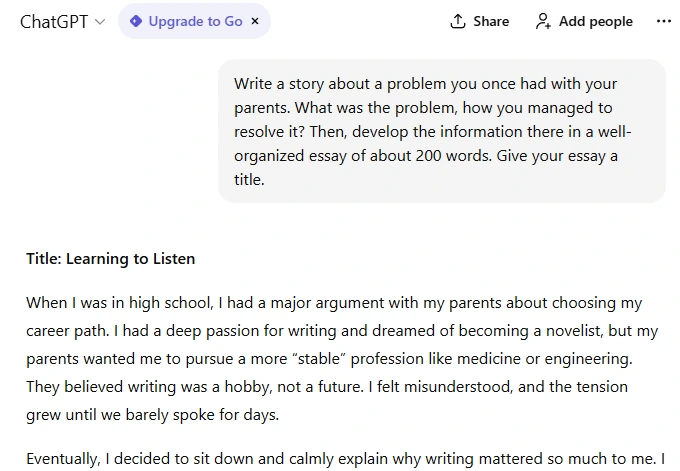Dismiss the Upgrade to Go pill
Screen dimensions: 680x471
click(255, 21)
